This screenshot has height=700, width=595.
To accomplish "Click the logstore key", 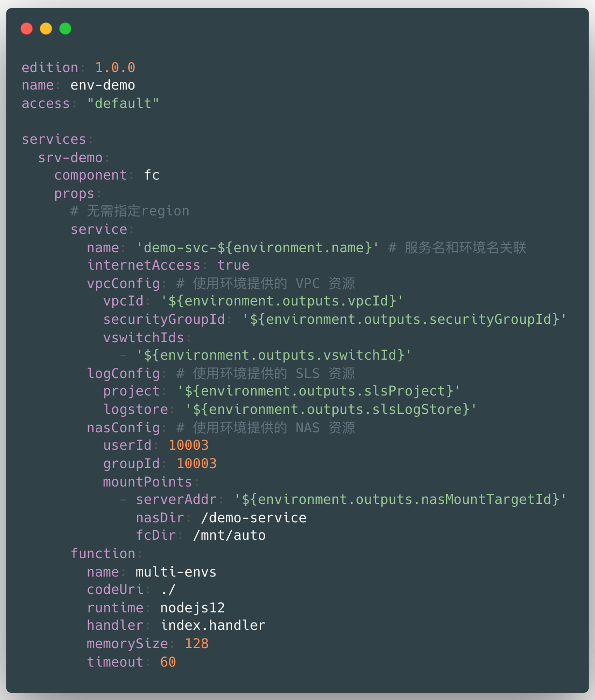I will (x=135, y=410).
